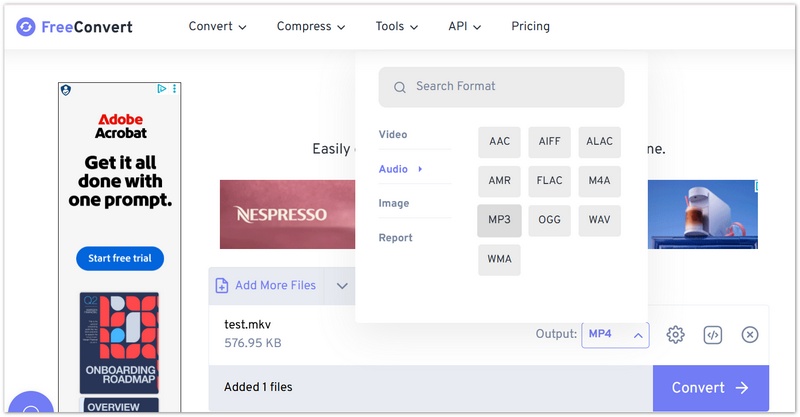The height and width of the screenshot is (417, 800).
Task: Open the coffee machine image ad
Action: click(703, 214)
